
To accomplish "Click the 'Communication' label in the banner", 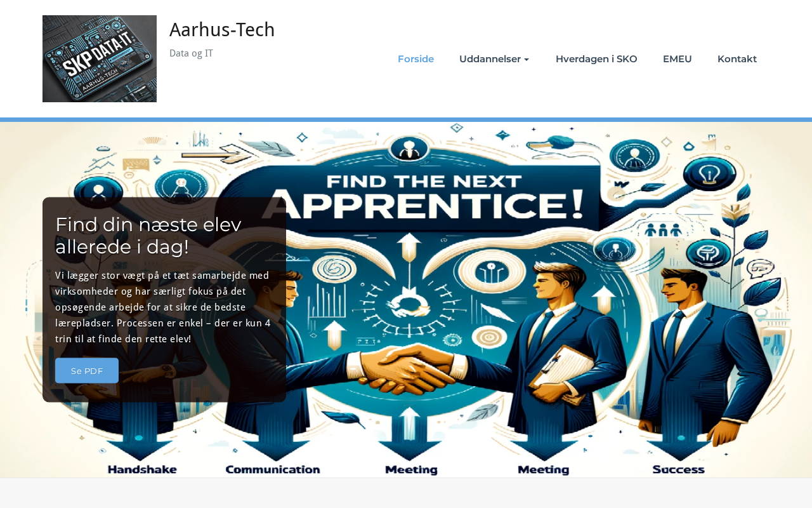I will [x=273, y=470].
